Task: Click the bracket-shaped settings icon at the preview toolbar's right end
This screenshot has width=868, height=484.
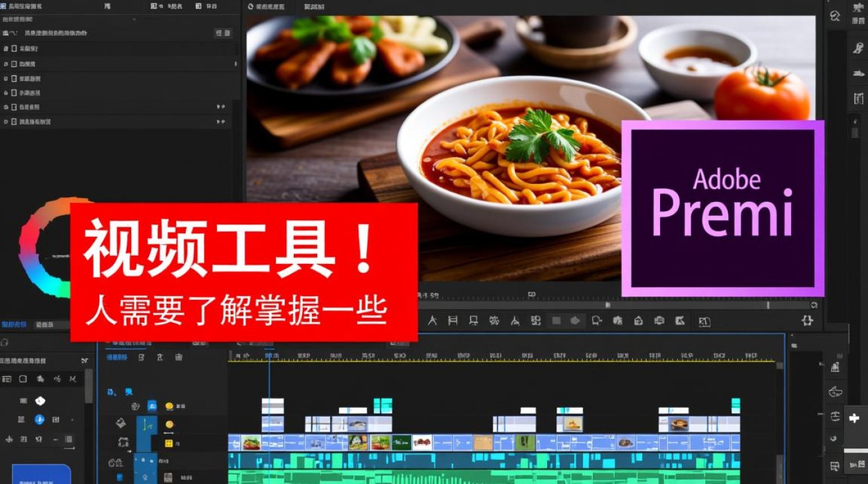Action: [x=807, y=320]
